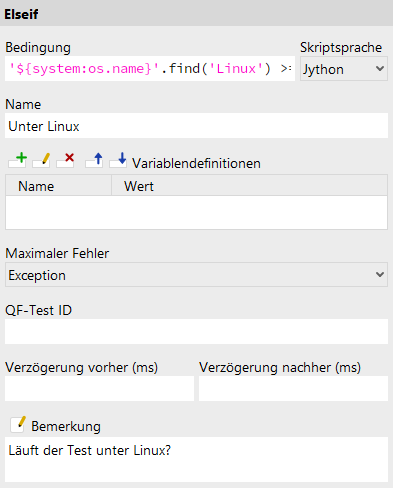This screenshot has width=393, height=488.
Task: Open the Maximaler Fehler Exception dropdown
Action: coord(196,275)
